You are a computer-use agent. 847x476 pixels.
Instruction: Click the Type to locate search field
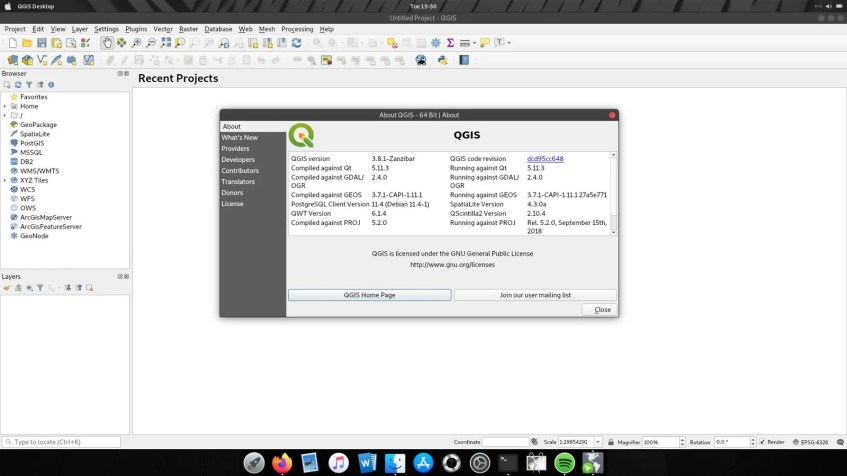click(x=61, y=442)
